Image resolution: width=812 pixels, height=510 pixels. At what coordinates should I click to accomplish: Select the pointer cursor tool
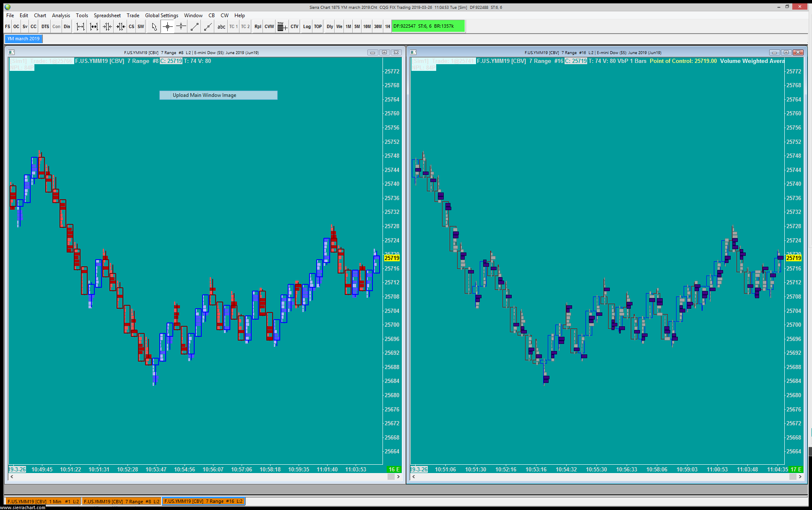[154, 26]
